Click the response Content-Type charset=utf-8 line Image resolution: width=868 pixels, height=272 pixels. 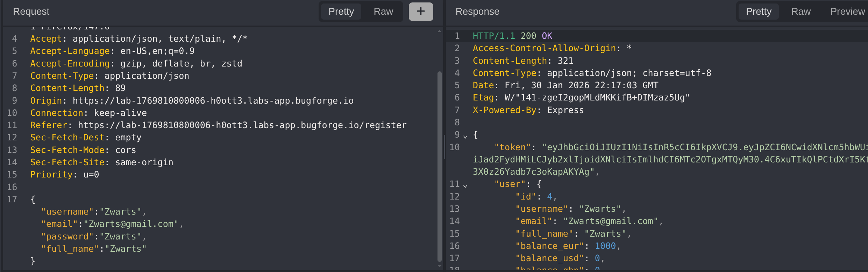point(592,73)
